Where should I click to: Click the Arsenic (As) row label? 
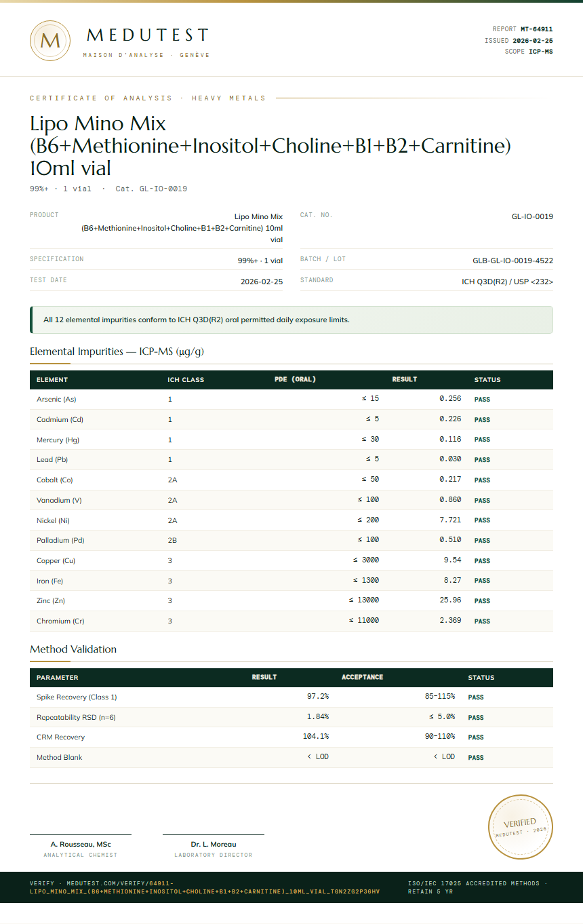click(55, 400)
